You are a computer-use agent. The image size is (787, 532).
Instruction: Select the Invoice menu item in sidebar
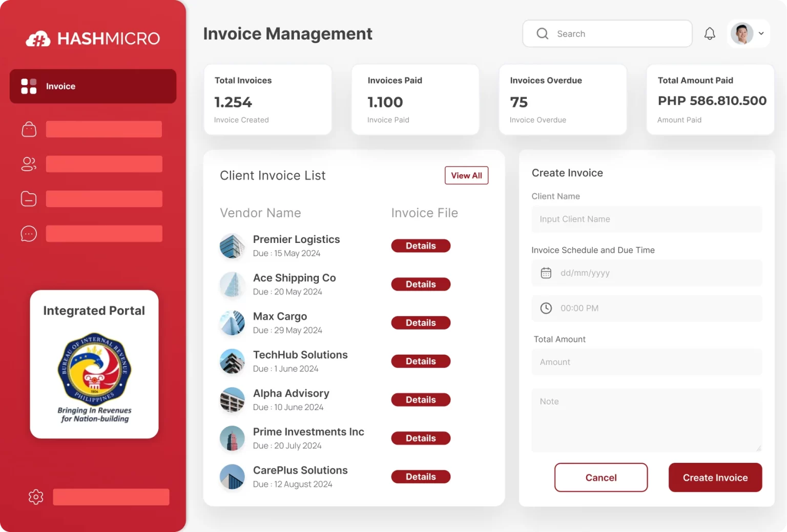[93, 86]
